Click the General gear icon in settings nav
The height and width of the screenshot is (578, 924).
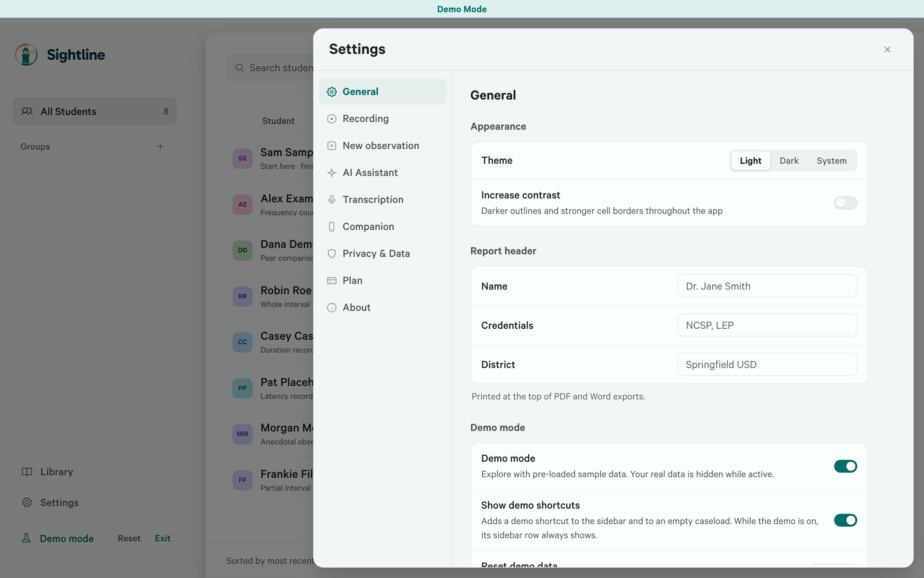(x=331, y=92)
